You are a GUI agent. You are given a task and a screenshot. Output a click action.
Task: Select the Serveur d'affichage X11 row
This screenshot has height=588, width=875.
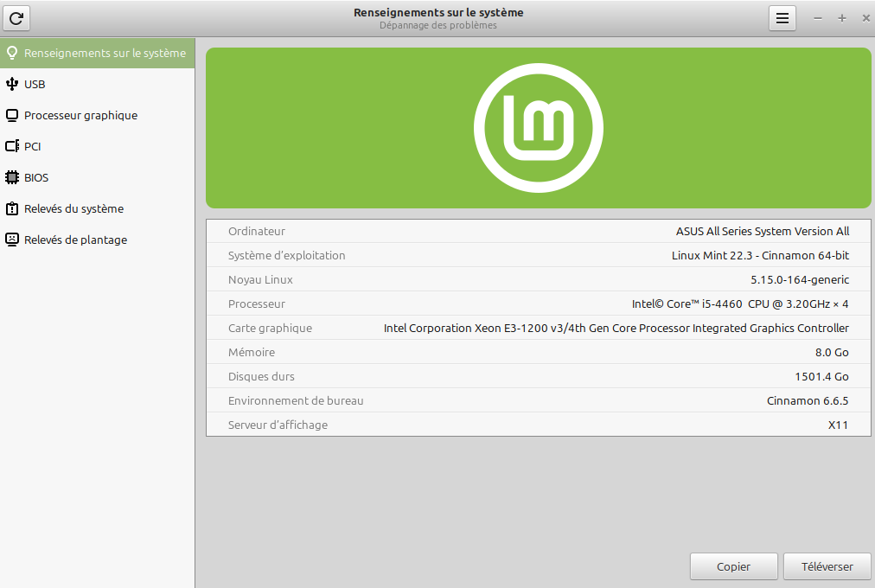pos(538,425)
